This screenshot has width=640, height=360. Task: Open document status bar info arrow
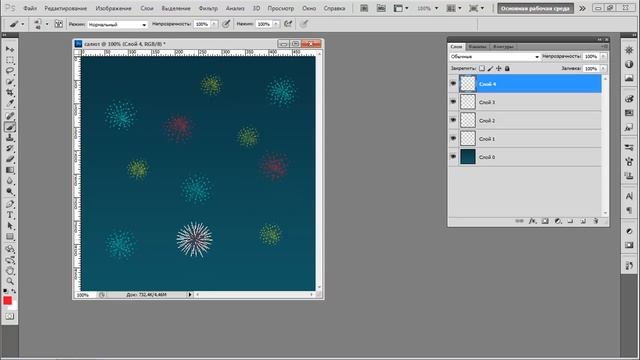[190, 294]
